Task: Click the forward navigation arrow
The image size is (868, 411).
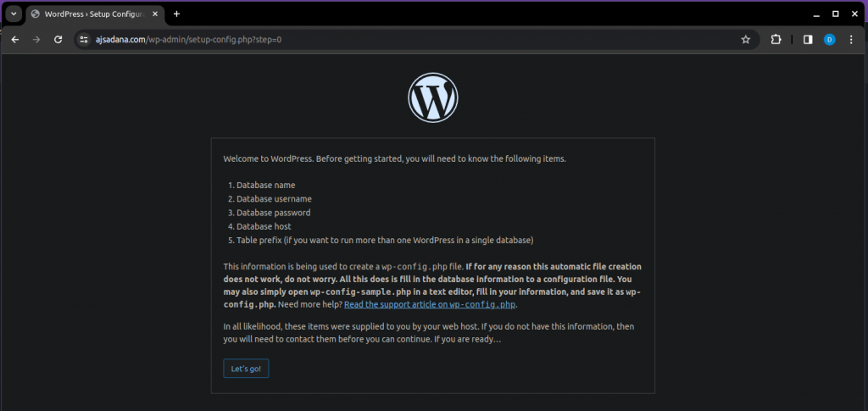Action: pyautogui.click(x=36, y=40)
